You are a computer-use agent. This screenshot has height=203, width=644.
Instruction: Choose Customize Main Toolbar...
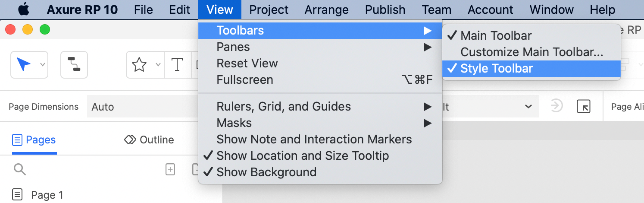[531, 52]
